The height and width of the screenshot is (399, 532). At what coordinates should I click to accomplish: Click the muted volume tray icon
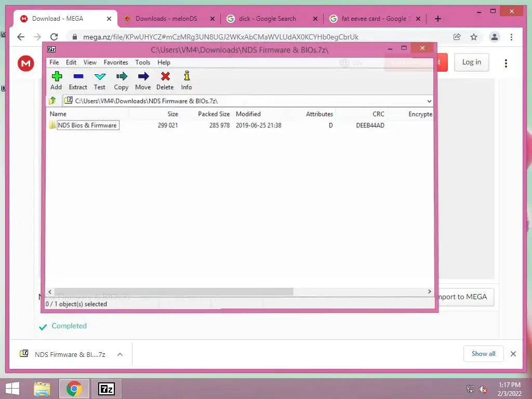483,389
